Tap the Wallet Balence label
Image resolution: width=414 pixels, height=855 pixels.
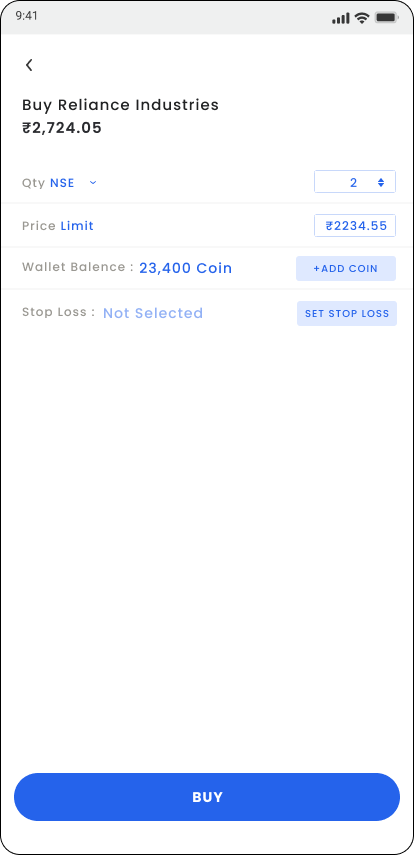point(77,267)
